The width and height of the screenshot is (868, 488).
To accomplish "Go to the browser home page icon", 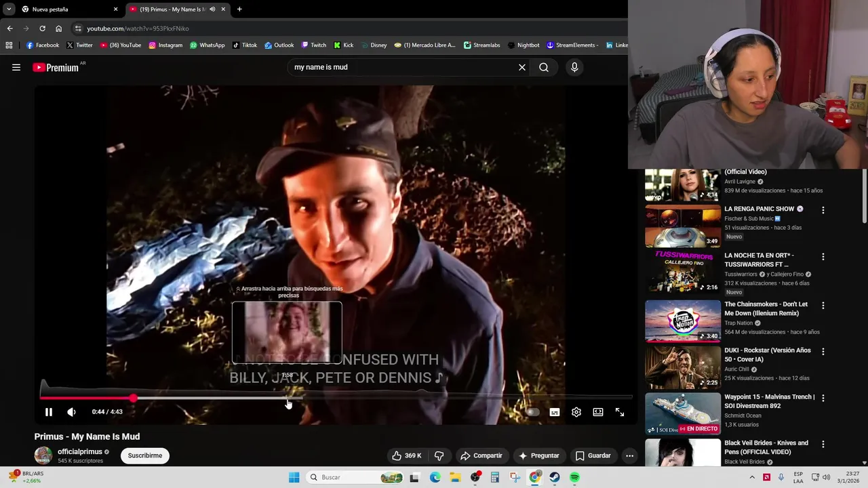I will coord(58,28).
